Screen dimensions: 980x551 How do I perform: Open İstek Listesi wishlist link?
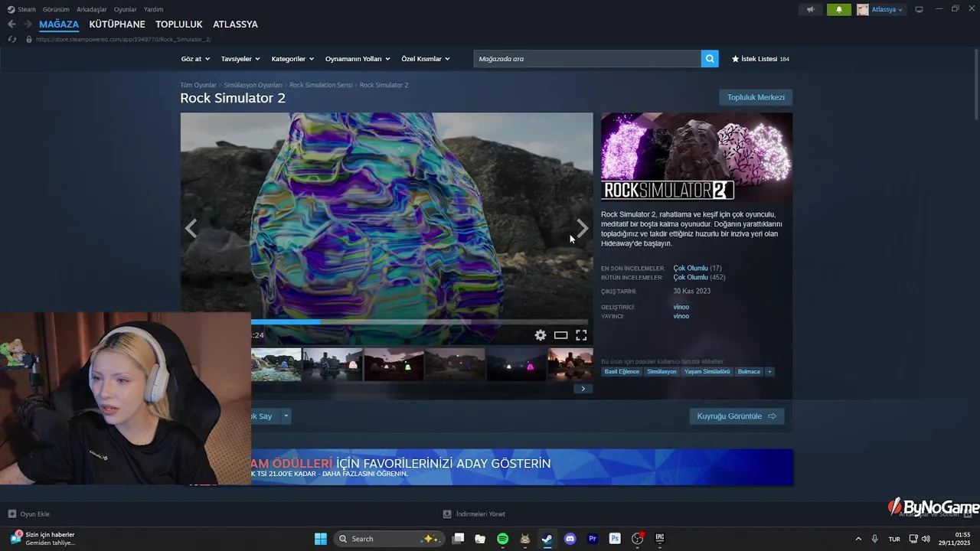[x=760, y=59]
